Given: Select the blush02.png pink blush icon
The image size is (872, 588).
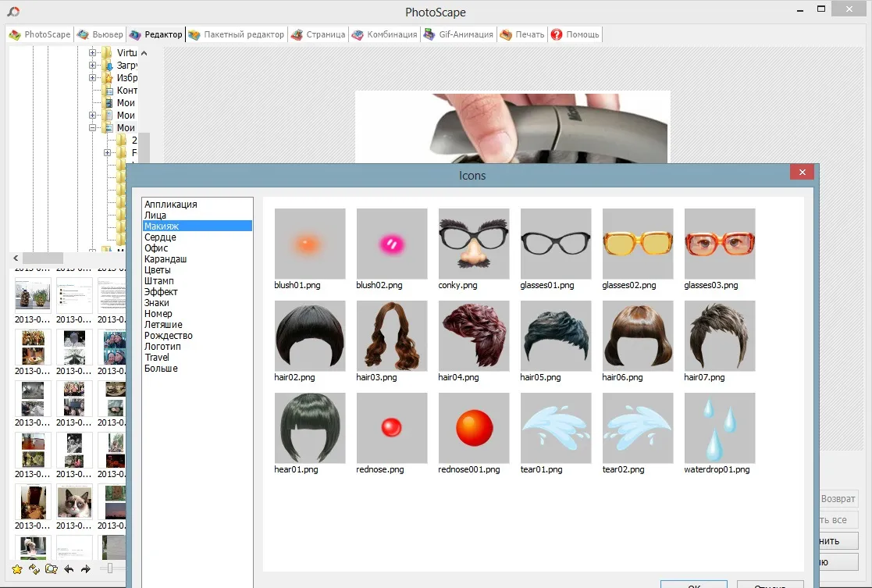Looking at the screenshot, I should pos(392,244).
